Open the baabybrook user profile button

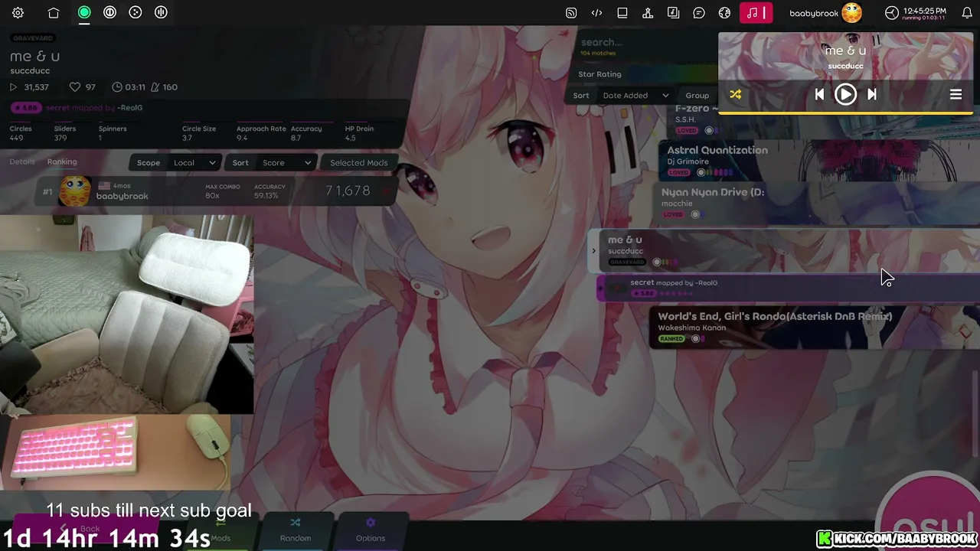pyautogui.click(x=825, y=13)
